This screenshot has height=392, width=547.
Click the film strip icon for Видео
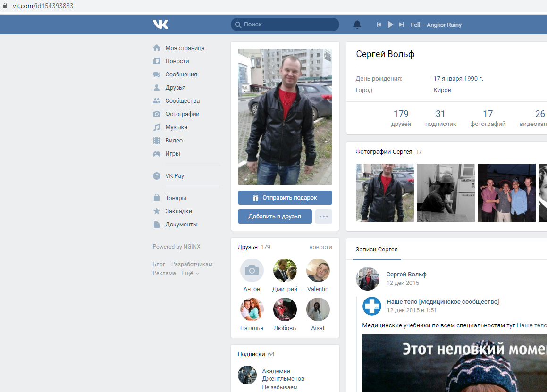[157, 141]
